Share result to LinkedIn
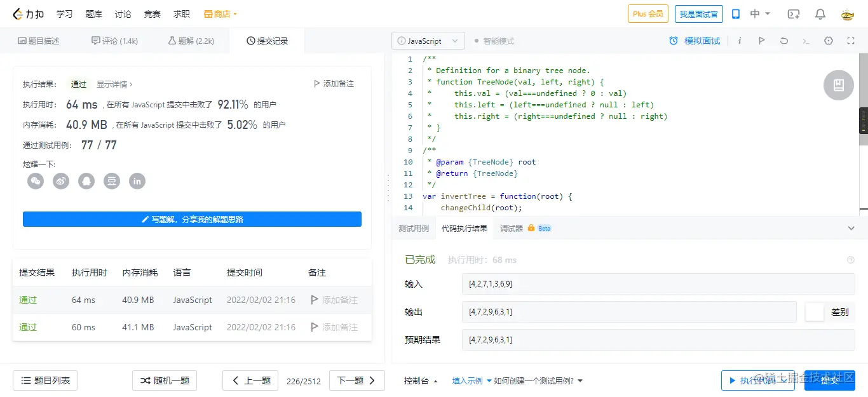Screen dimensions: 868x397 point(137,182)
